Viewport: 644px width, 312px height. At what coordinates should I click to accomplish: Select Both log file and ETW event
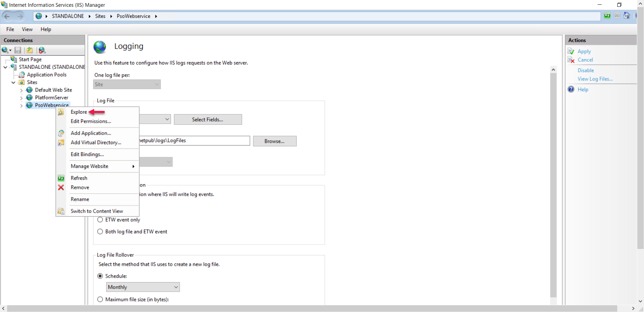click(x=100, y=232)
